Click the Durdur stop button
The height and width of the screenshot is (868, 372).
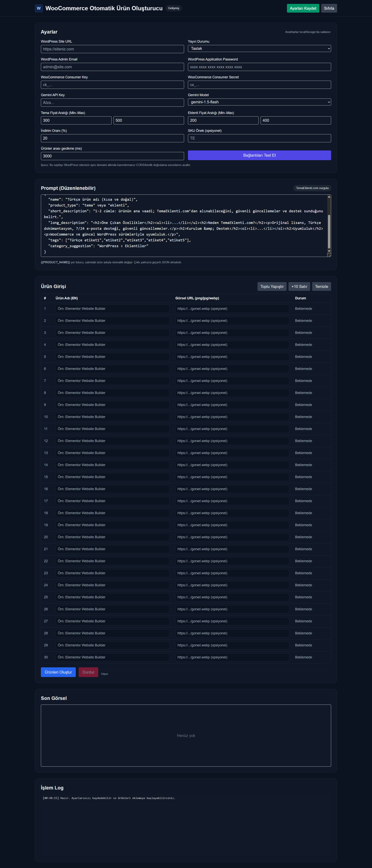pyautogui.click(x=88, y=672)
